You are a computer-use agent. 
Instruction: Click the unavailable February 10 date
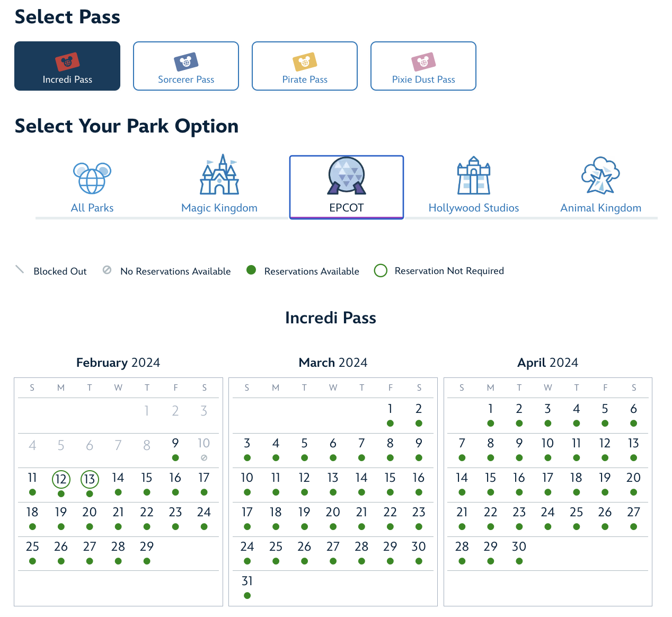204,444
